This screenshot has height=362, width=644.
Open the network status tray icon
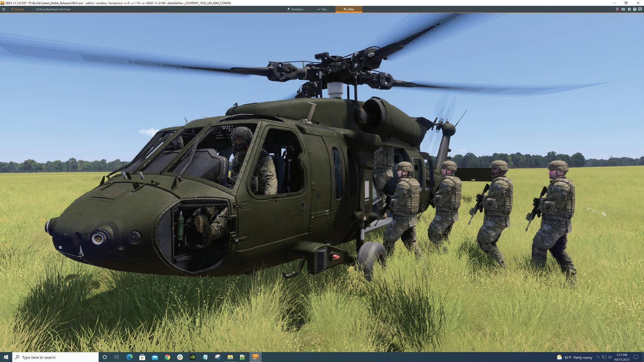coord(604,357)
